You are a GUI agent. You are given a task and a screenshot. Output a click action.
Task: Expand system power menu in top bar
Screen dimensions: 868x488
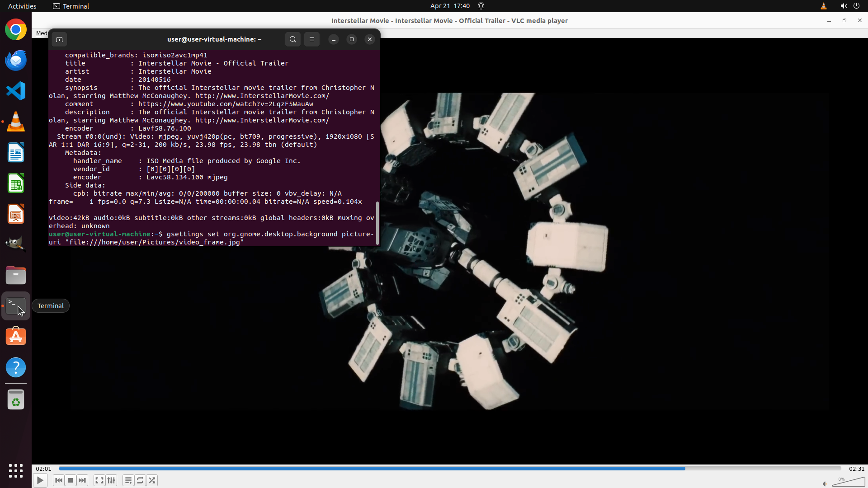[856, 6]
